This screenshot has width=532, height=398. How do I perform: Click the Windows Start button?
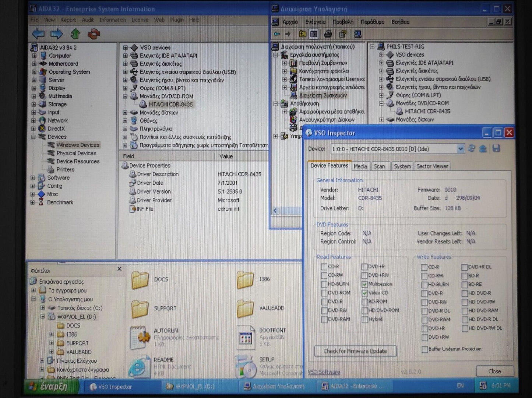click(x=51, y=386)
